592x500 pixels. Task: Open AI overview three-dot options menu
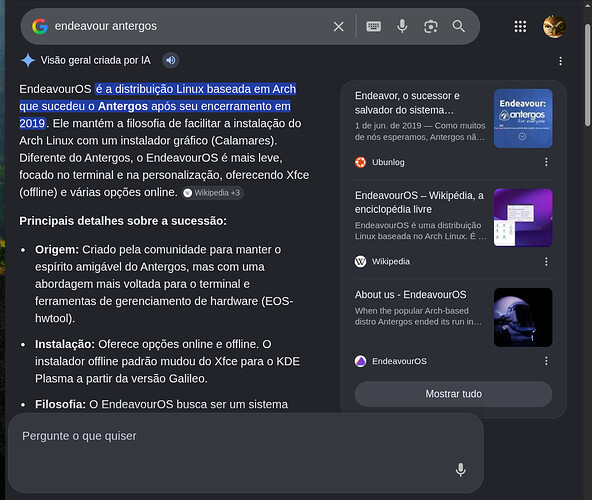click(x=560, y=61)
